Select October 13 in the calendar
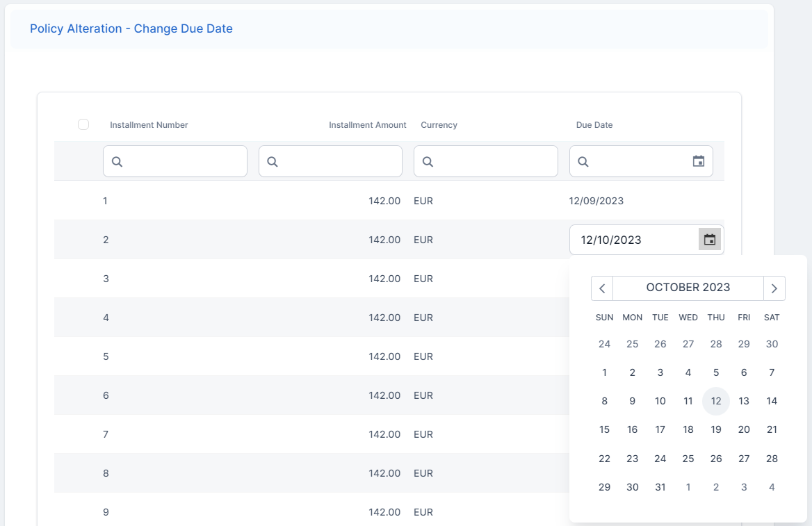The image size is (812, 526). pos(744,401)
